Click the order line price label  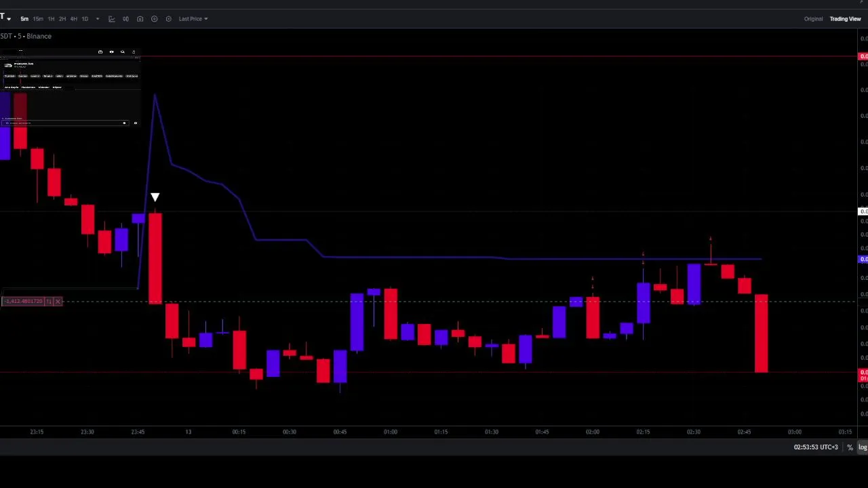pyautogui.click(x=24, y=301)
